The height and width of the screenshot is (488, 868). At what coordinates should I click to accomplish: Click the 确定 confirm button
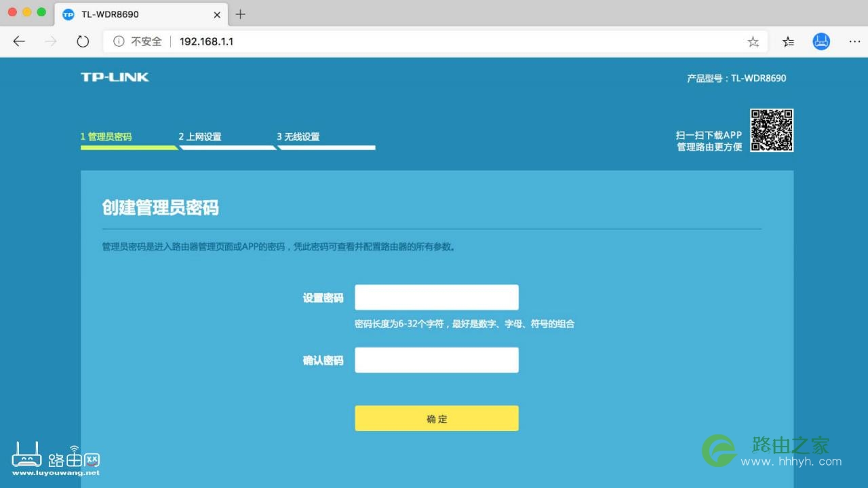click(436, 418)
